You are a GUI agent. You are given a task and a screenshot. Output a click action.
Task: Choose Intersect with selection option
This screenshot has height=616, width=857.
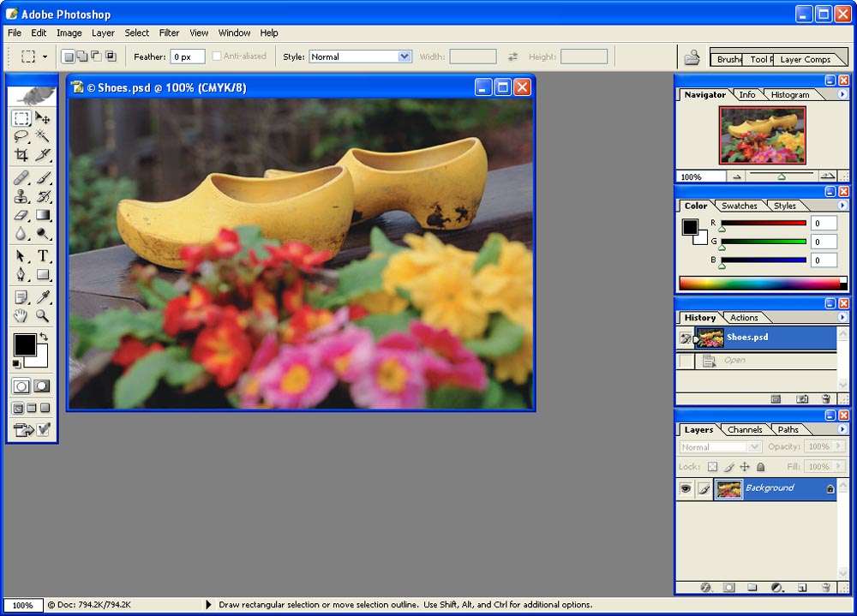tap(111, 57)
